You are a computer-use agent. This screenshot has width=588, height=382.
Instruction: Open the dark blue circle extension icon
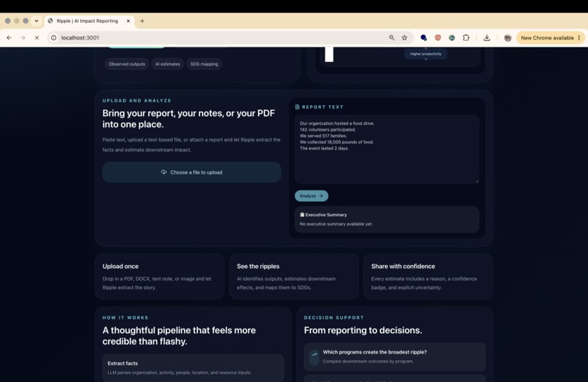point(423,37)
